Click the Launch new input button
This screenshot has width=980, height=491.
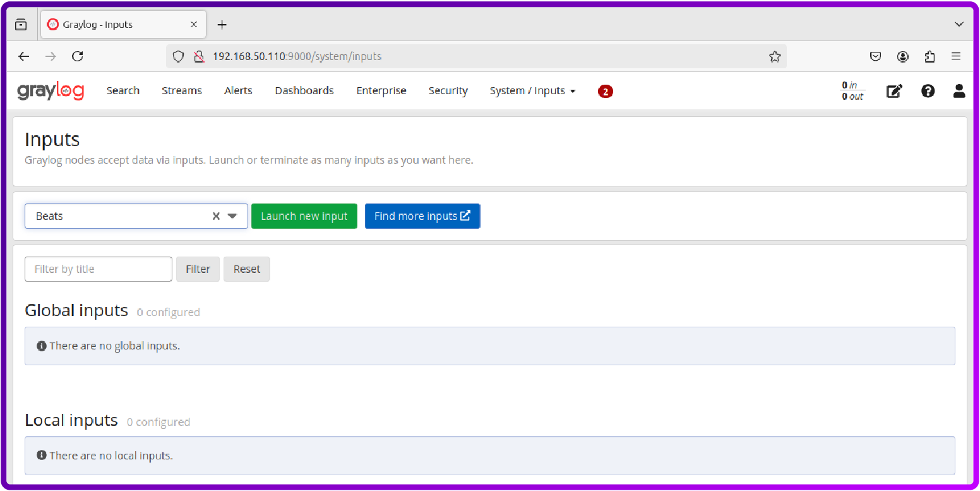pos(304,215)
